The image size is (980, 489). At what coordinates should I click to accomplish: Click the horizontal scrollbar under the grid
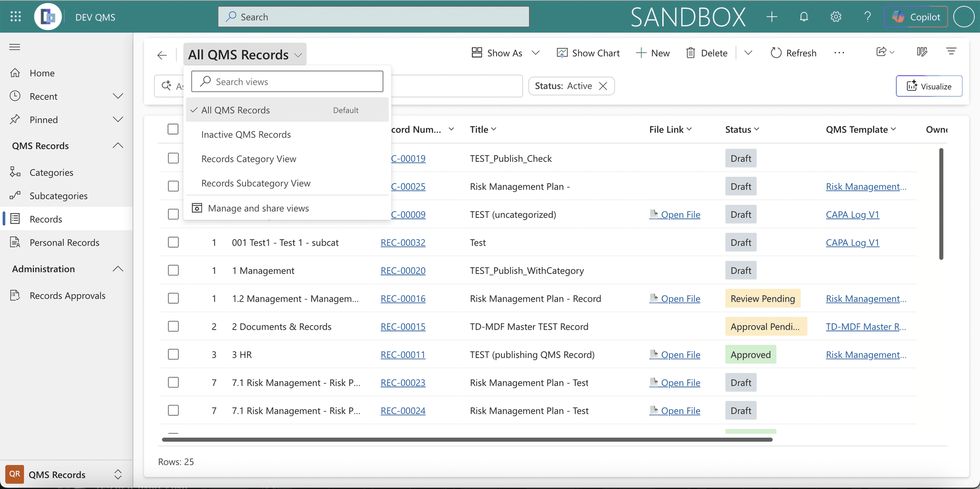(467, 439)
